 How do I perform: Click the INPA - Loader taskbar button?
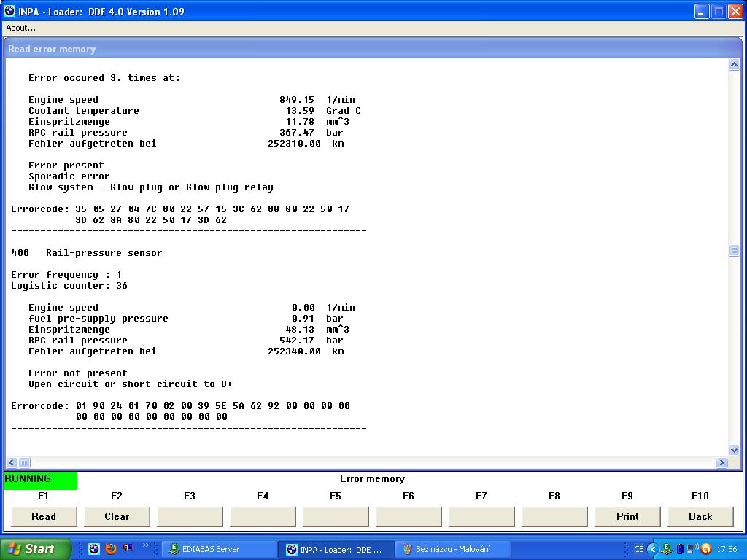click(336, 549)
